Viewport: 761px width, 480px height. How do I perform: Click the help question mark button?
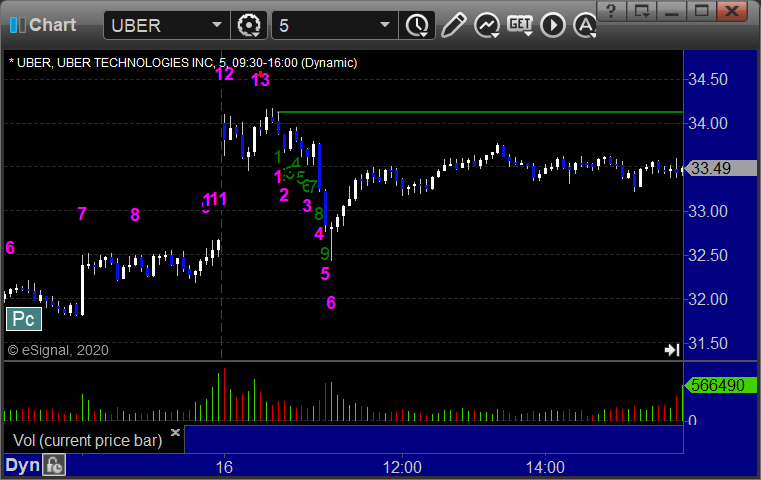(611, 11)
